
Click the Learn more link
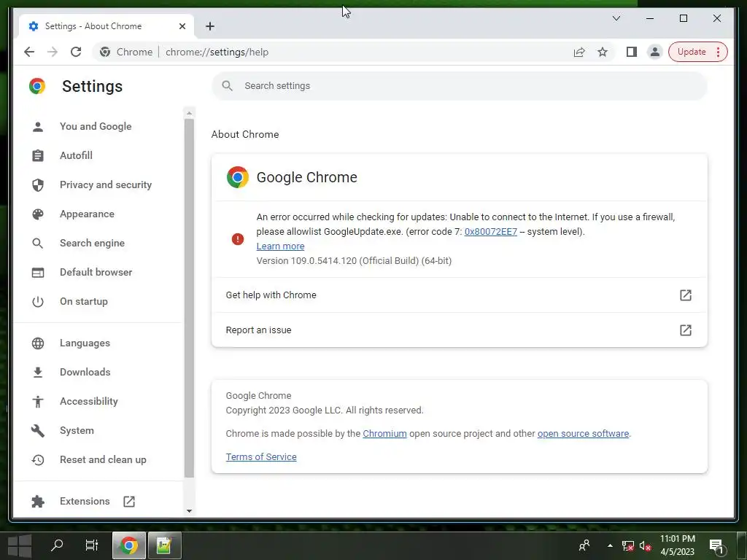[x=280, y=246]
